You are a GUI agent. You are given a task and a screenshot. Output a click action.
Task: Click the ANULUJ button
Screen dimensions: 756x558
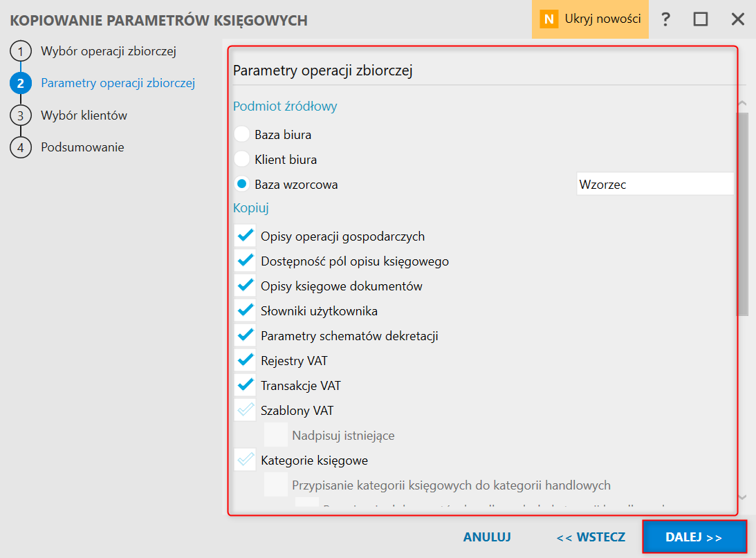pos(487,537)
